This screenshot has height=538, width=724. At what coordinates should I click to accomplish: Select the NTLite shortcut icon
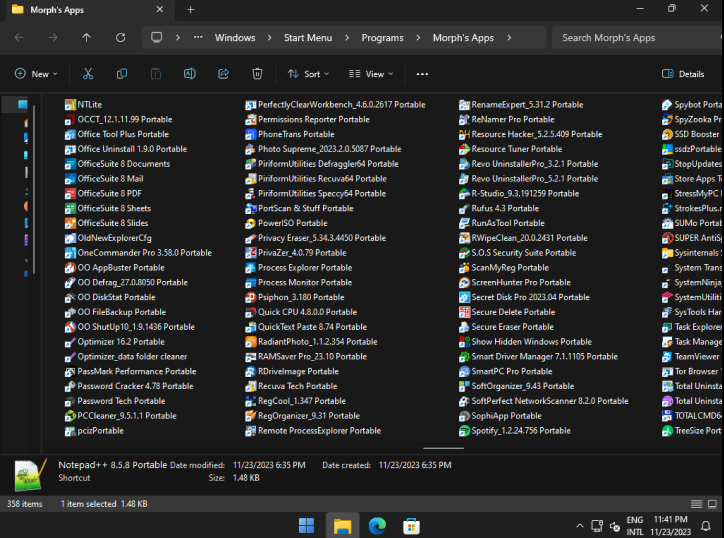[x=70, y=105]
